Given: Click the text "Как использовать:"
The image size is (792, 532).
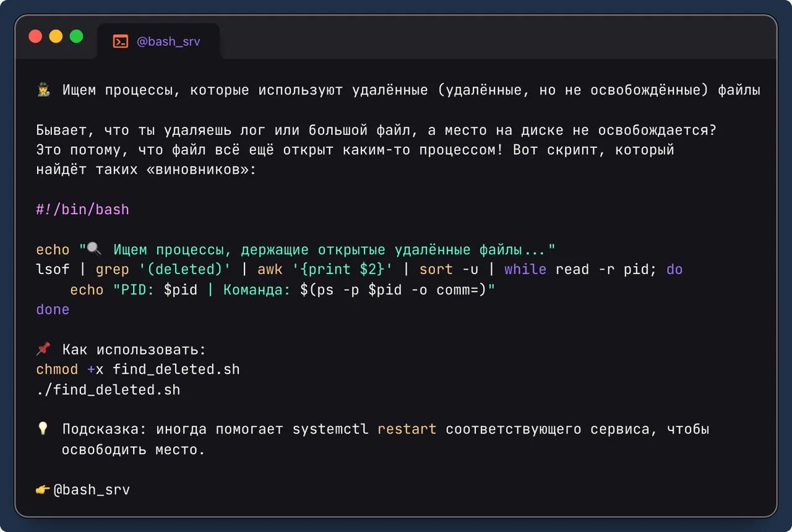Looking at the screenshot, I should tap(134, 350).
